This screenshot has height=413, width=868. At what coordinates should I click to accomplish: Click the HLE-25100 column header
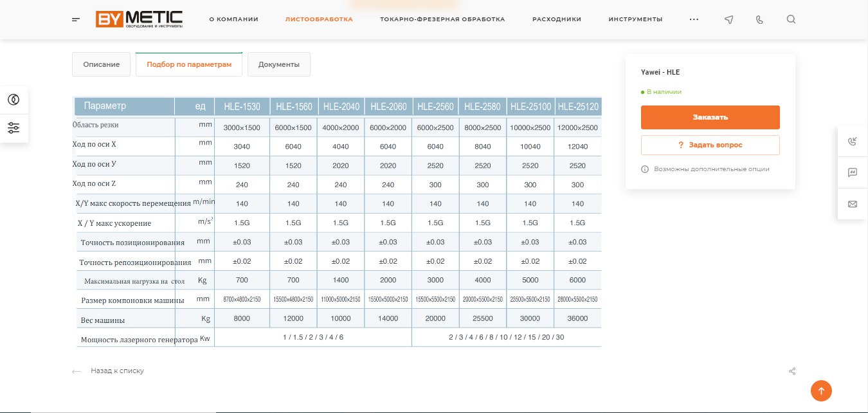click(x=530, y=107)
